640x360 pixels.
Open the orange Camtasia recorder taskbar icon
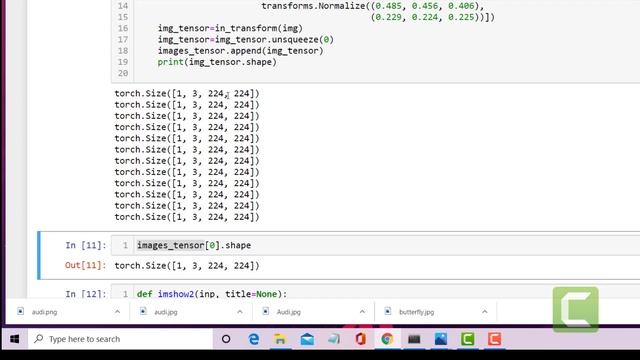pyautogui.click(x=495, y=339)
